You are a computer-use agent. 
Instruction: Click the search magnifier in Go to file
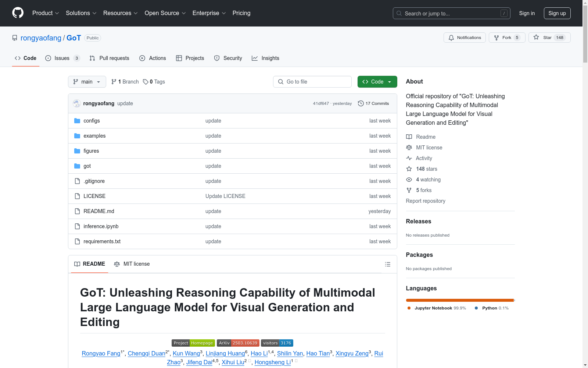pos(280,81)
